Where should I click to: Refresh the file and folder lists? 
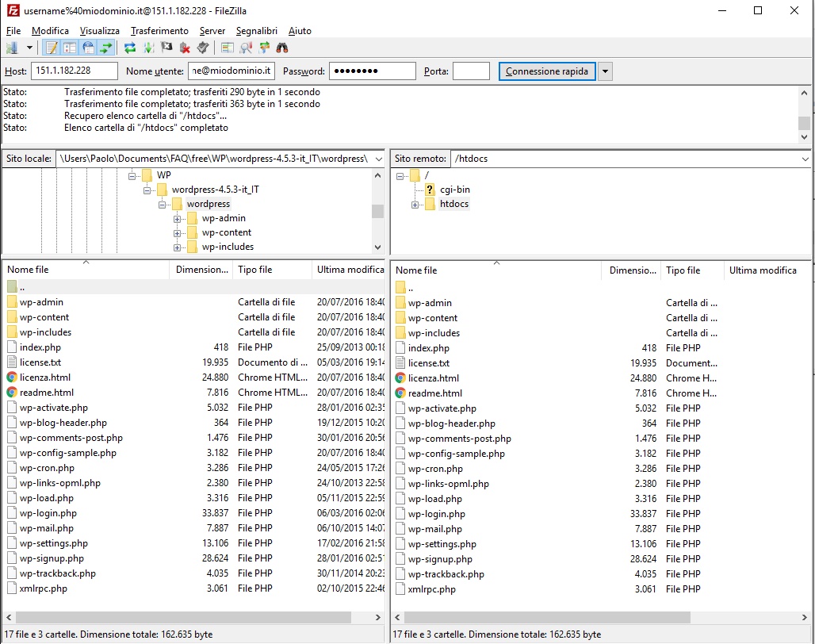(130, 48)
